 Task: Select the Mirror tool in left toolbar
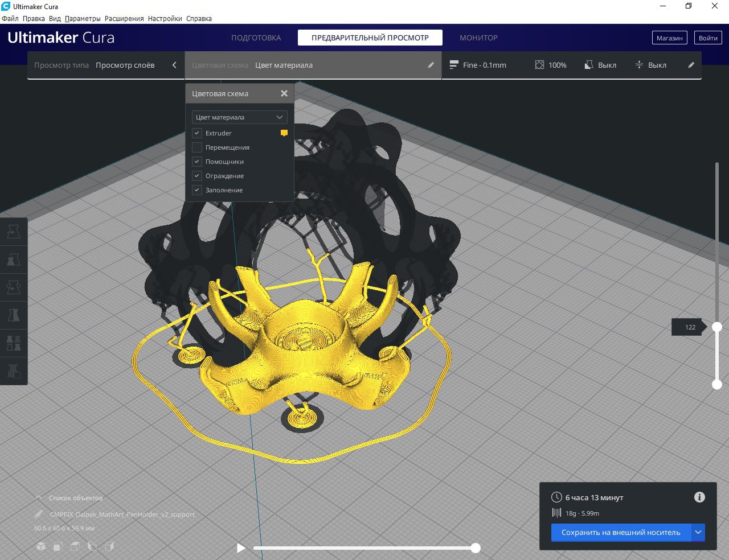click(x=14, y=315)
